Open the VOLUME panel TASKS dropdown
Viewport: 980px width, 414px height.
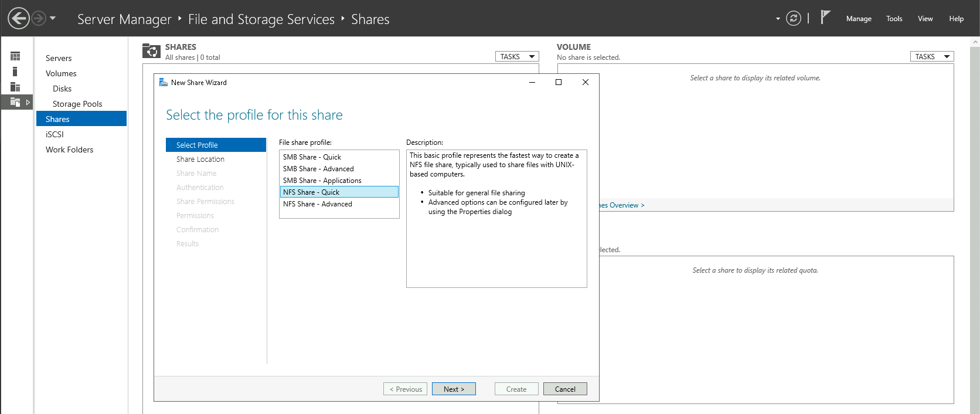point(931,57)
